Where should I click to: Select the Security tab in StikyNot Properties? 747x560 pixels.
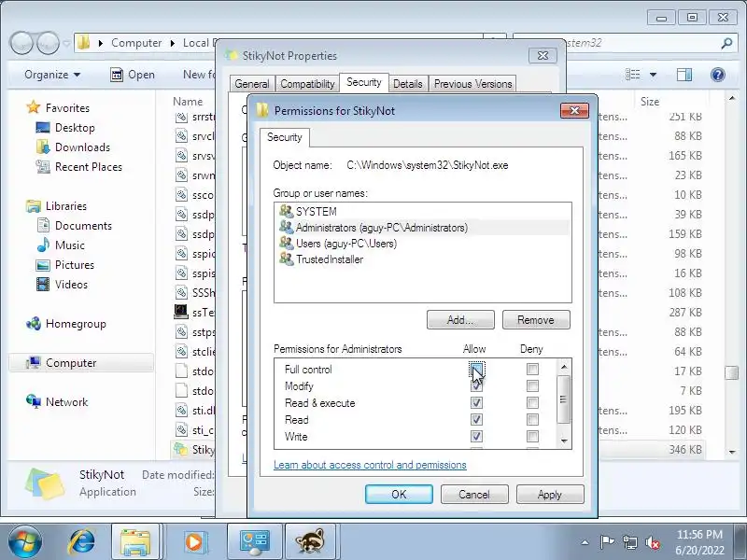[x=364, y=82]
